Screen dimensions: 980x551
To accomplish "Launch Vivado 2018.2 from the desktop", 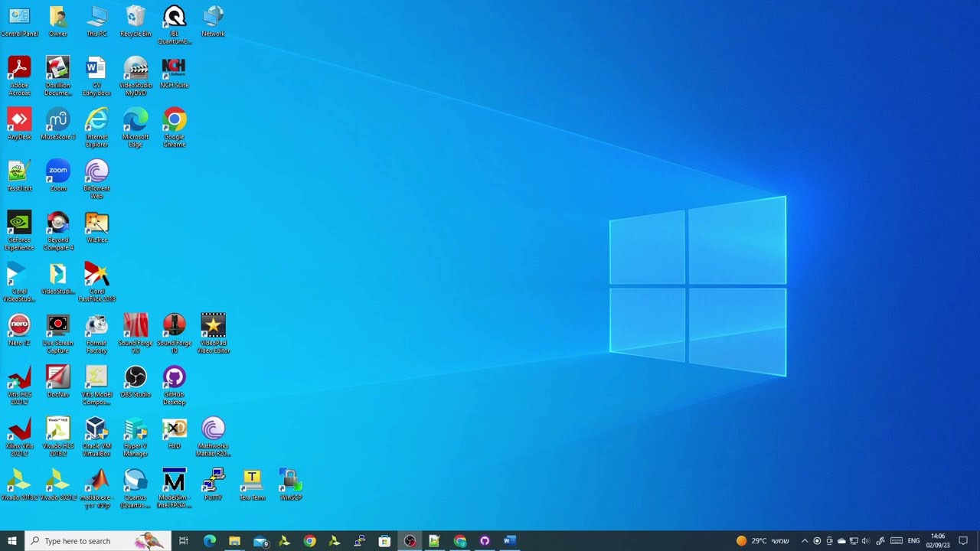I will click(19, 484).
